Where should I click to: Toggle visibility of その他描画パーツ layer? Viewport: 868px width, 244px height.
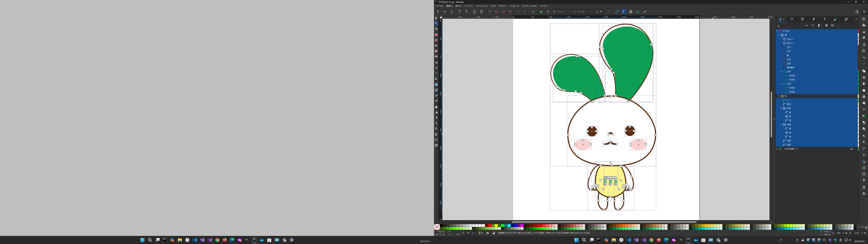[x=852, y=149]
